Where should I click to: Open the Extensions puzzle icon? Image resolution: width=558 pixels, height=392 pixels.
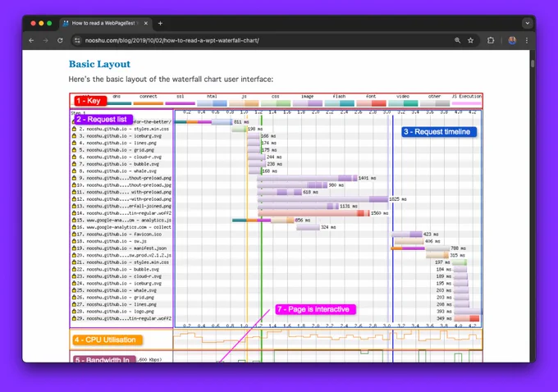pyautogui.click(x=491, y=40)
